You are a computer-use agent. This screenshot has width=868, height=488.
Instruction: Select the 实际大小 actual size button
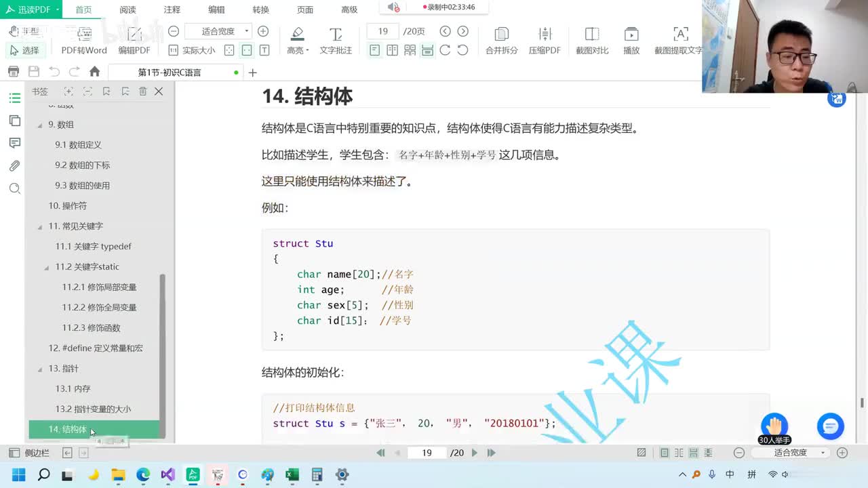click(x=192, y=50)
